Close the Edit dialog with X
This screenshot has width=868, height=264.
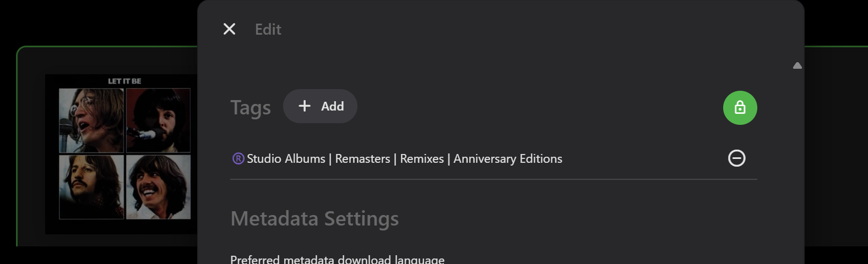point(229,29)
